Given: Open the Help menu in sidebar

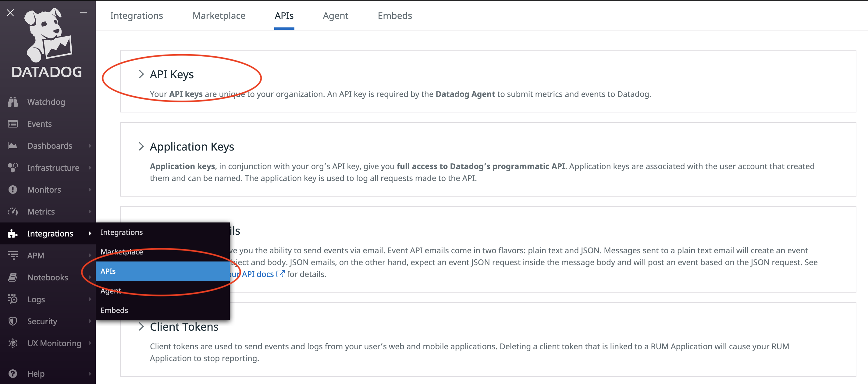Looking at the screenshot, I should click(x=36, y=373).
